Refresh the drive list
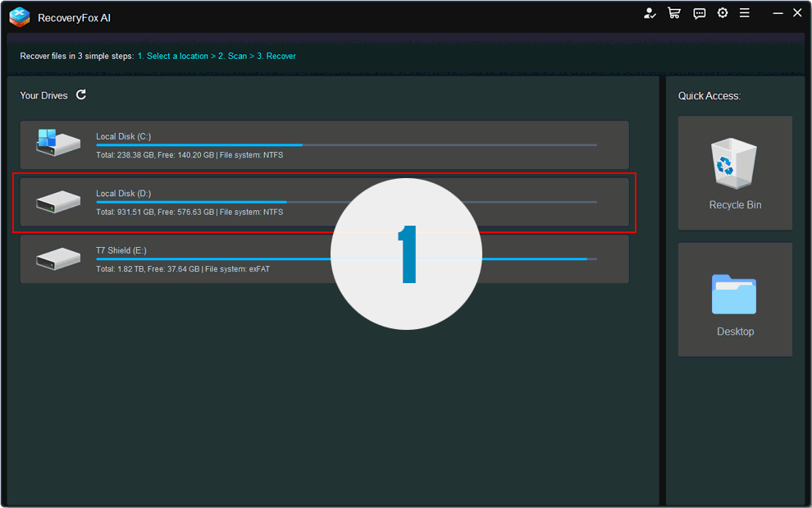 [81, 94]
